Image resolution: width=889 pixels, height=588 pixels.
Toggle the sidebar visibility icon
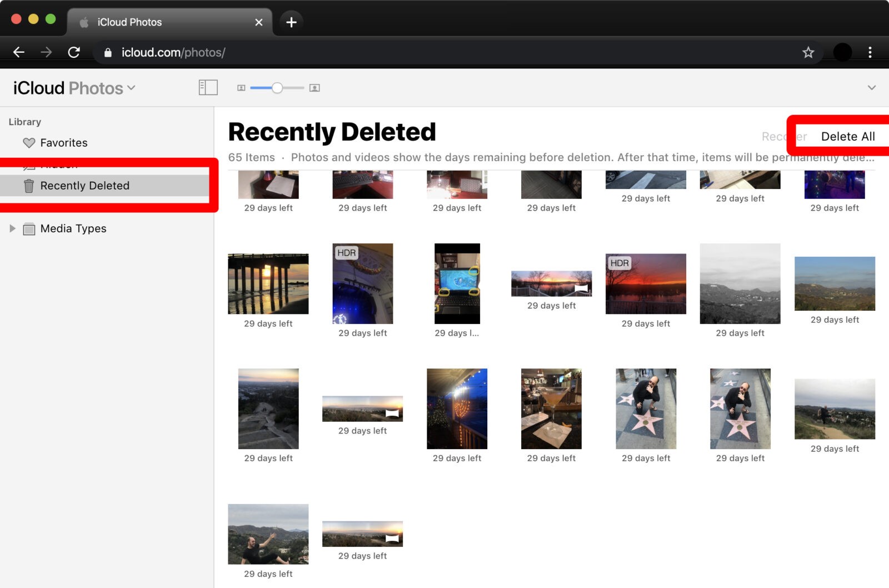(208, 88)
